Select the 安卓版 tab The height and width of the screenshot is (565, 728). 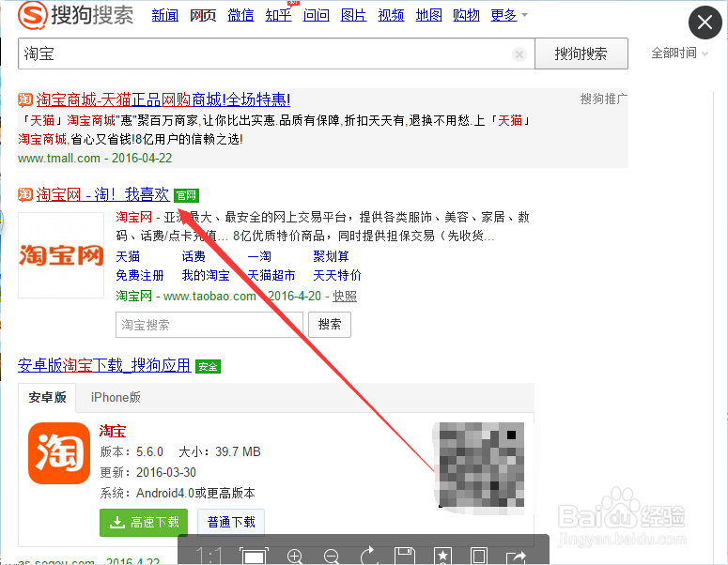[47, 398]
